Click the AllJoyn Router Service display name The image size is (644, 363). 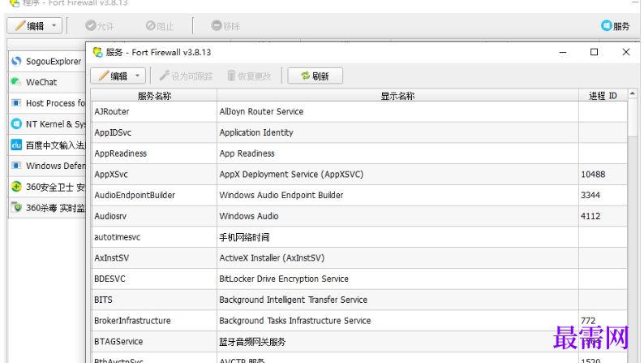click(261, 111)
